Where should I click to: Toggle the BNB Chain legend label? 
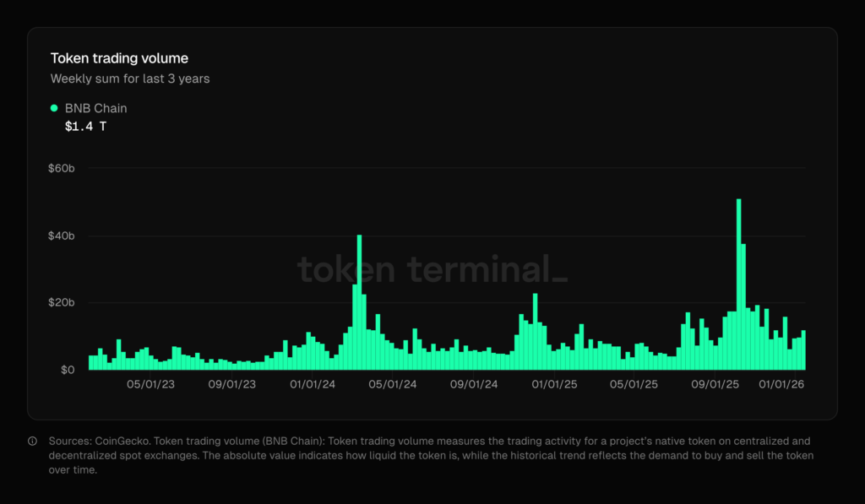pos(95,108)
